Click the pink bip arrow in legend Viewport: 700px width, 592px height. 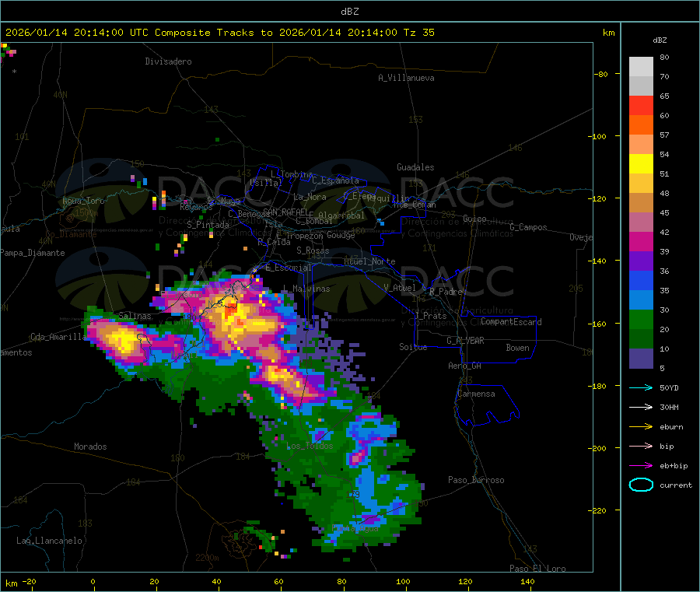click(641, 446)
